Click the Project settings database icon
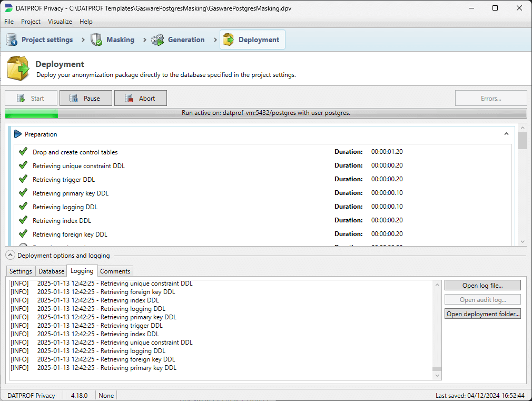 pyautogui.click(x=11, y=39)
